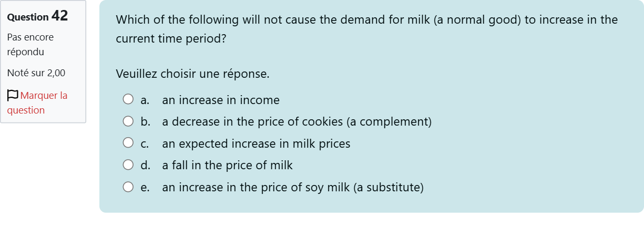Viewport: 644px width, 226px height.
Task: Mark radio button for option d
Action: coord(128,166)
